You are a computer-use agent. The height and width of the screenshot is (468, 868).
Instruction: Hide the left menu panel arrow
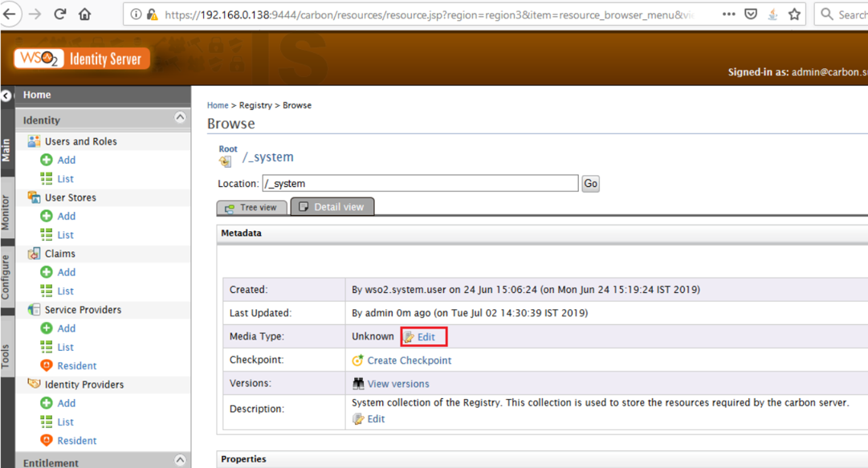tap(6, 96)
